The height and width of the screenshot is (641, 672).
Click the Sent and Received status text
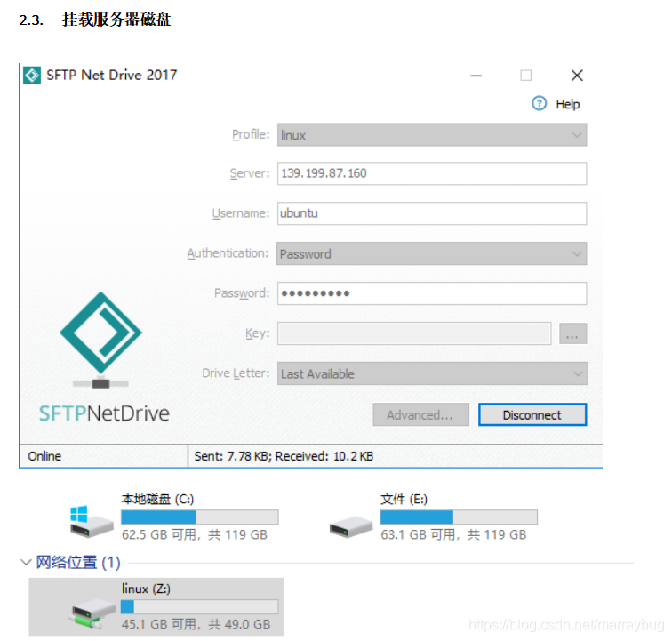tap(284, 456)
